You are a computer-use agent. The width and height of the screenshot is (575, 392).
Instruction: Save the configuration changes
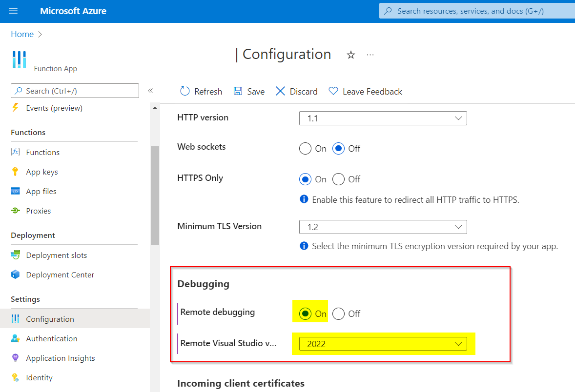click(249, 91)
